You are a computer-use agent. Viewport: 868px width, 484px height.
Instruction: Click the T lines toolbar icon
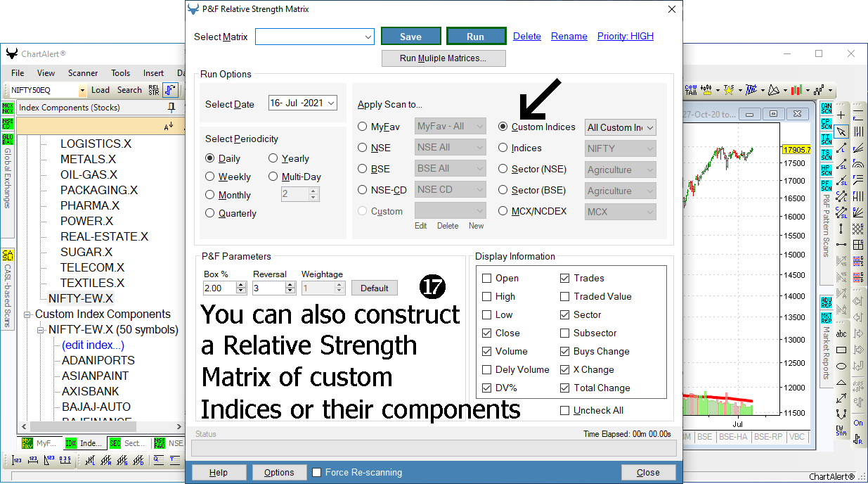point(175,461)
